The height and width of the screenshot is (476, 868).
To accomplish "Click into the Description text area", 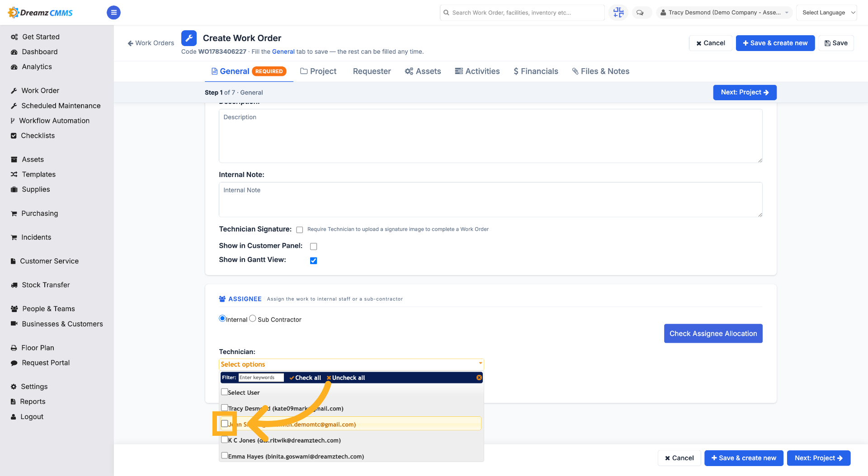I will point(491,136).
